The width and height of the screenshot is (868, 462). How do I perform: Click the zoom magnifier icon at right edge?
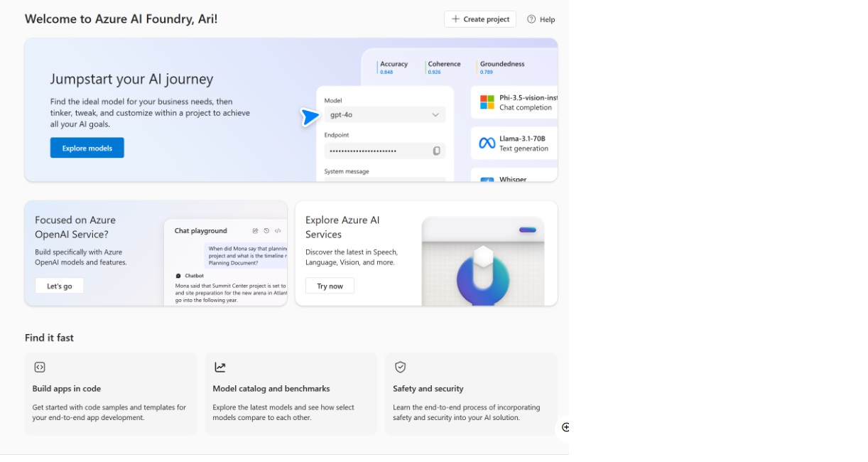(565, 427)
